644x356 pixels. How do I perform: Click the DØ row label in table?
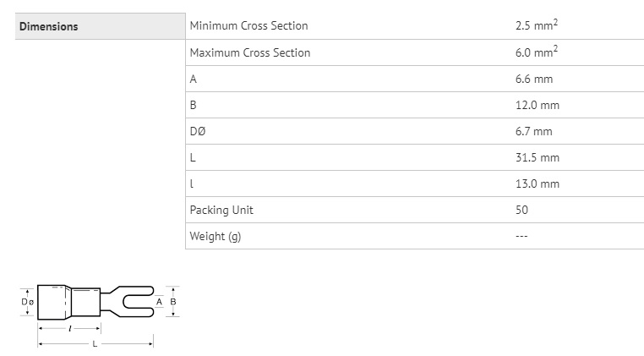click(x=197, y=131)
